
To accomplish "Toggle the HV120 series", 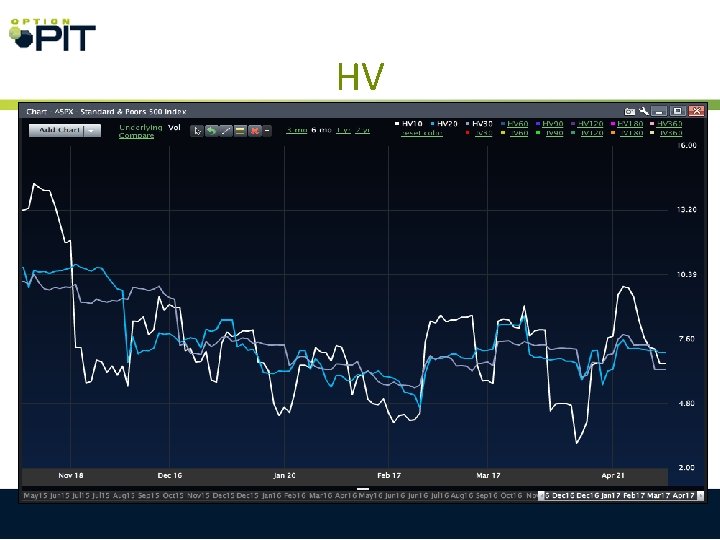I will (x=590, y=124).
